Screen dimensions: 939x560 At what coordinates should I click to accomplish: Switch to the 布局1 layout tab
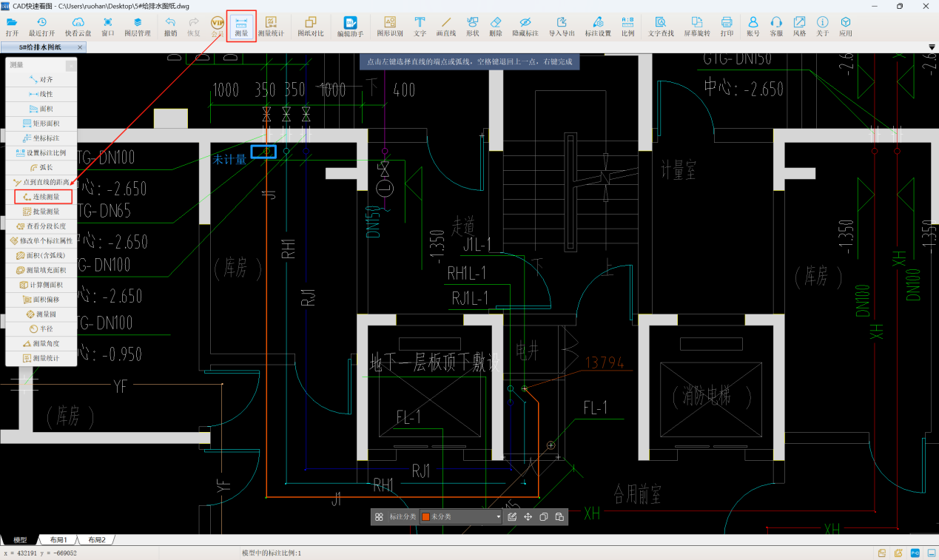tap(58, 540)
